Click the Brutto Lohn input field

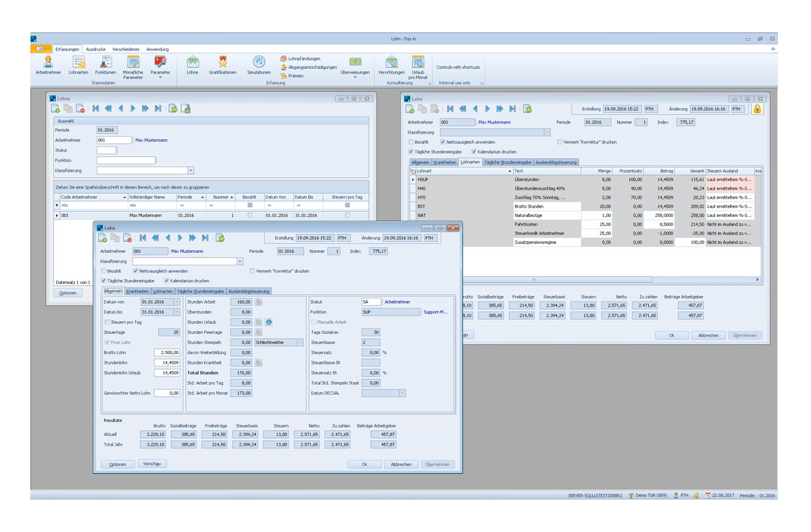click(167, 352)
